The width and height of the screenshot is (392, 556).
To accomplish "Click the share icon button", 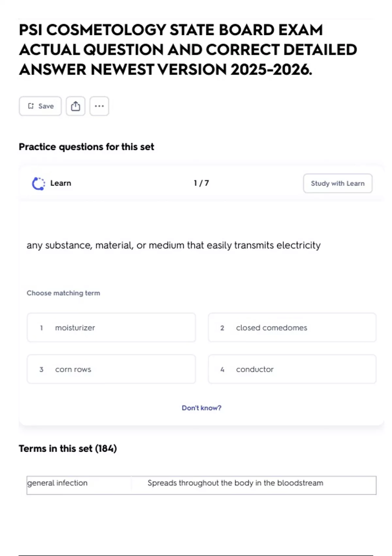I will (75, 106).
